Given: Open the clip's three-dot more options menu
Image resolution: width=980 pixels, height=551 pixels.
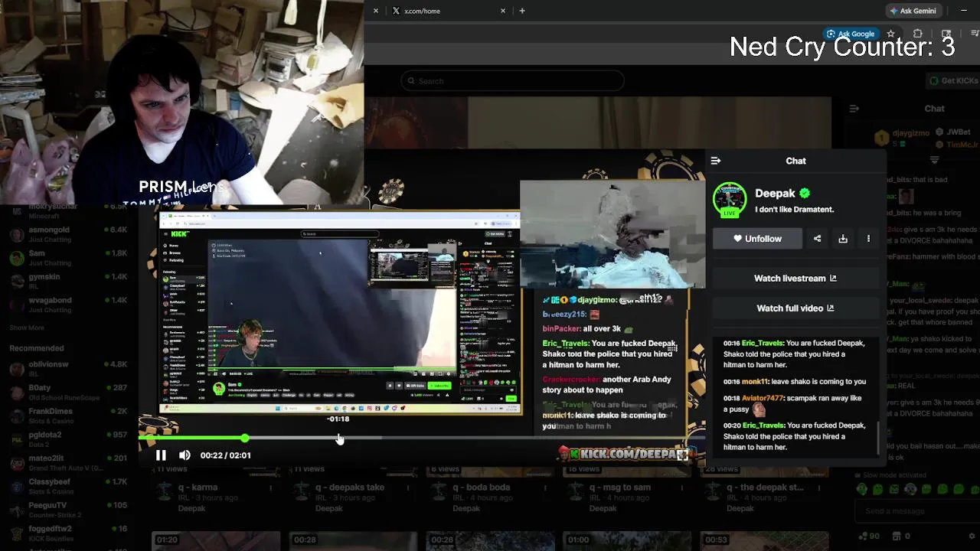Looking at the screenshot, I should 868,239.
